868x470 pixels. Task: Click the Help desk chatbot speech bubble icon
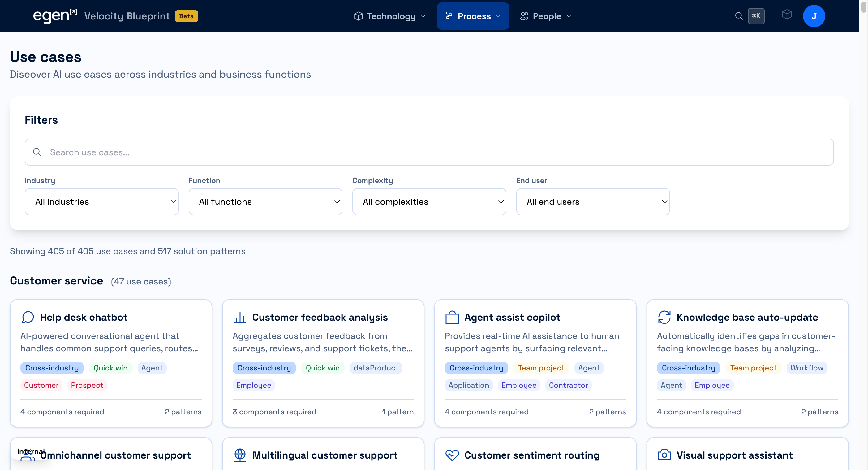tap(28, 317)
